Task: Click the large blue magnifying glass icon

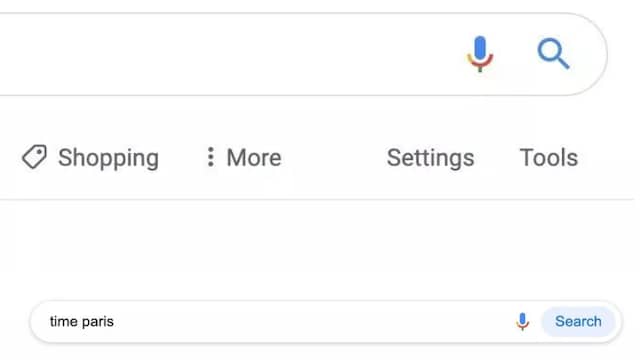Action: pyautogui.click(x=553, y=53)
